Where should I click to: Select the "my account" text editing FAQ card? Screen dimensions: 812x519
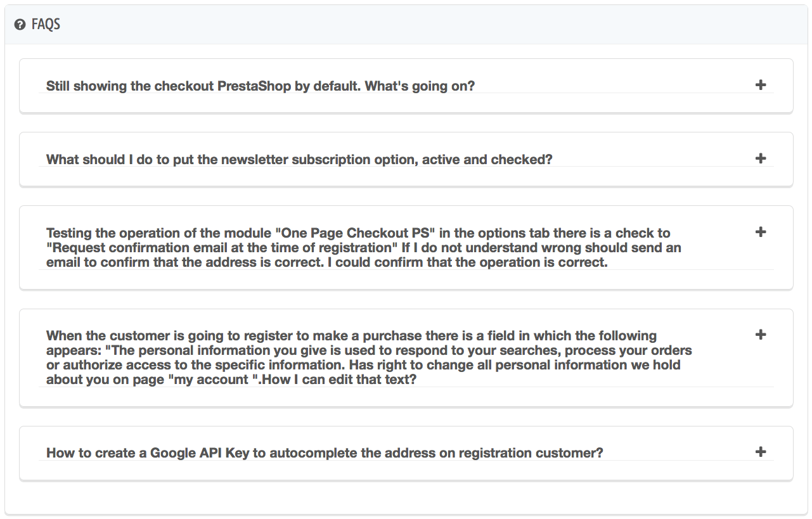(x=406, y=396)
